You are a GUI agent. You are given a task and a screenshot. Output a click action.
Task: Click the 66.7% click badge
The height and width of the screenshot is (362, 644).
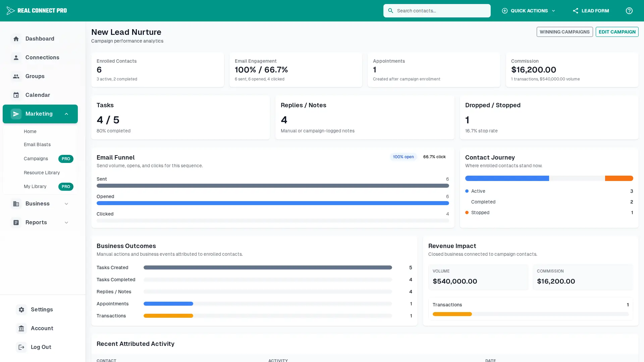tap(434, 157)
